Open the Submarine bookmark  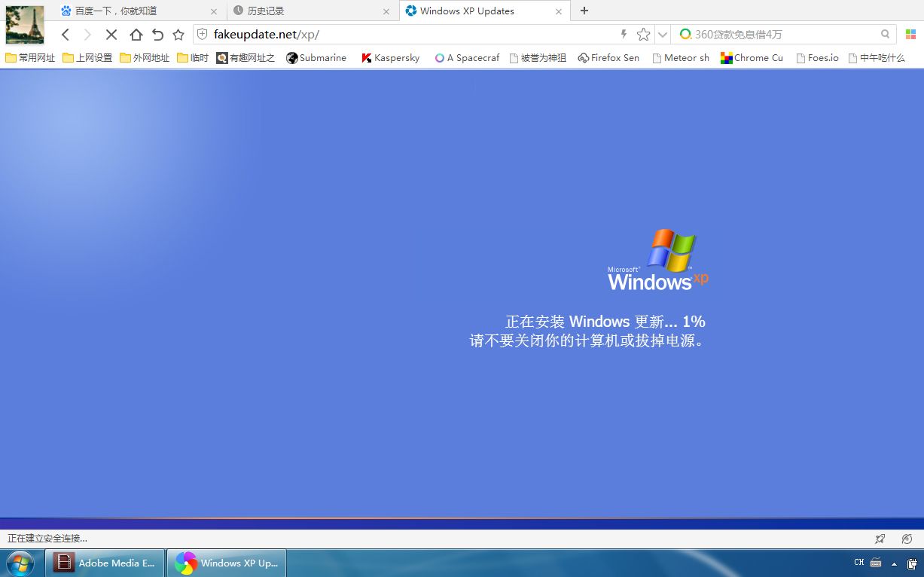pyautogui.click(x=316, y=57)
